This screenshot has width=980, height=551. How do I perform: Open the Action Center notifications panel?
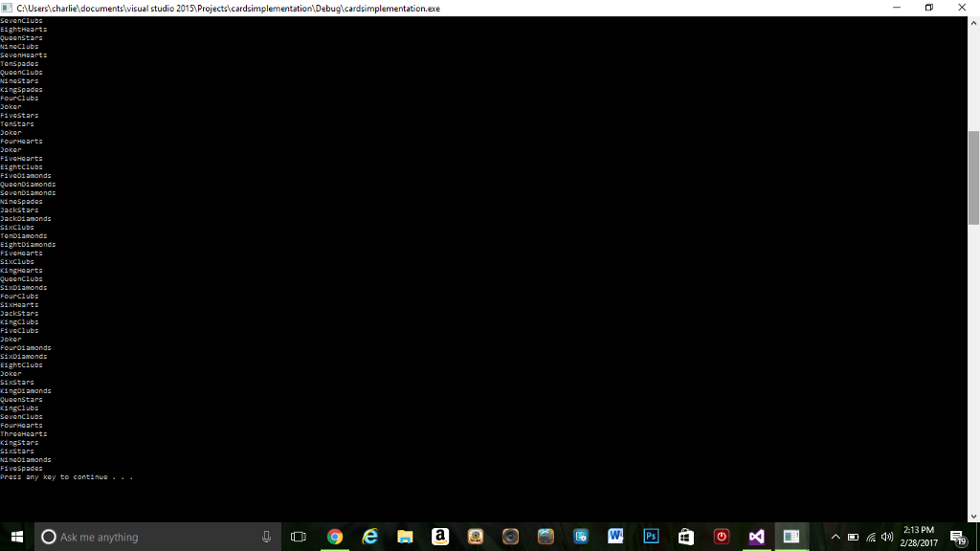click(955, 536)
